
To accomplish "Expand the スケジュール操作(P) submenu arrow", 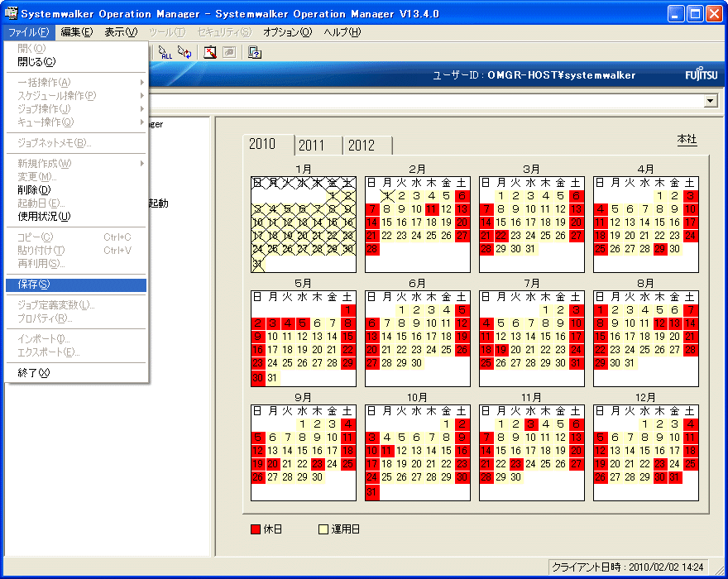I will (141, 96).
